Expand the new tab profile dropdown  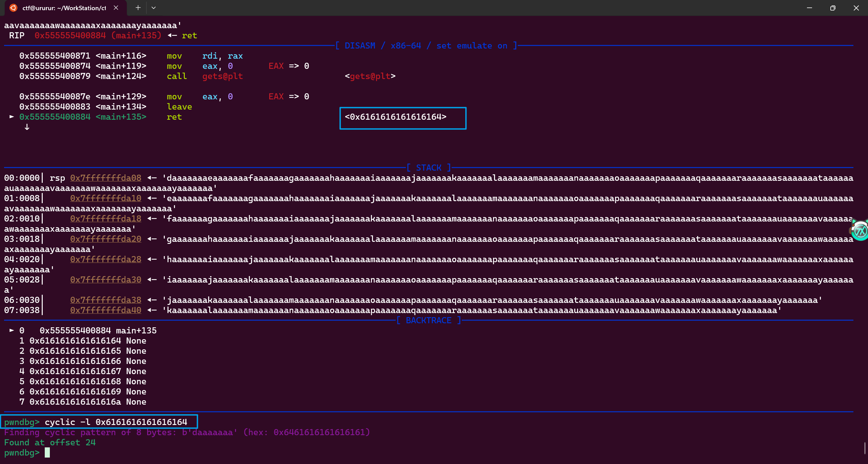coord(154,8)
